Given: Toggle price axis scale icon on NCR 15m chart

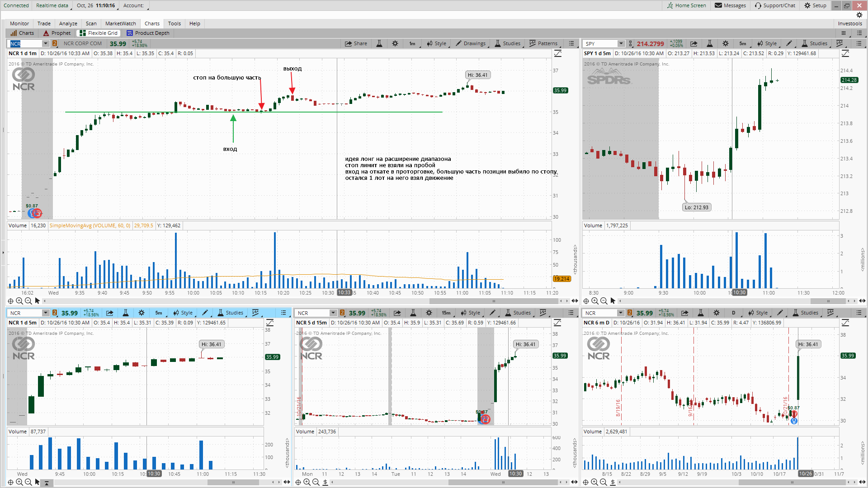Looking at the screenshot, I should [557, 323].
